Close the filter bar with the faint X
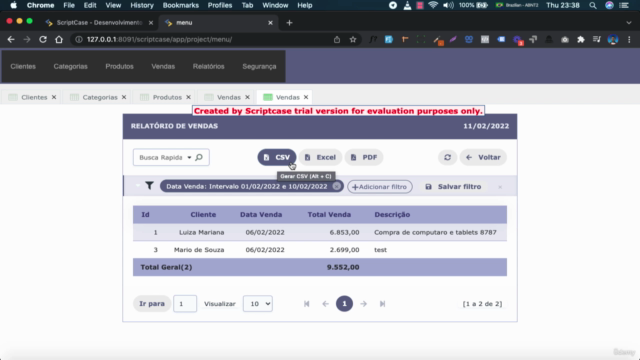 click(x=500, y=187)
